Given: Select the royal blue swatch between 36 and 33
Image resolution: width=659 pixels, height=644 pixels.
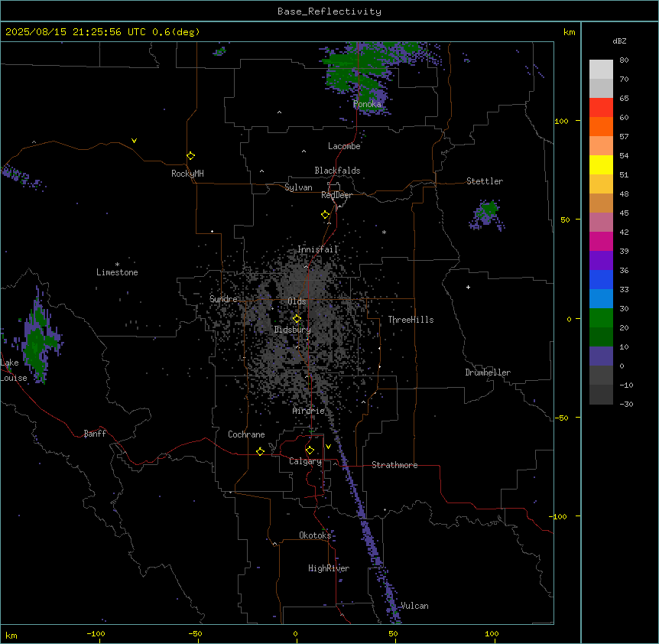Looking at the screenshot, I should 601,279.
